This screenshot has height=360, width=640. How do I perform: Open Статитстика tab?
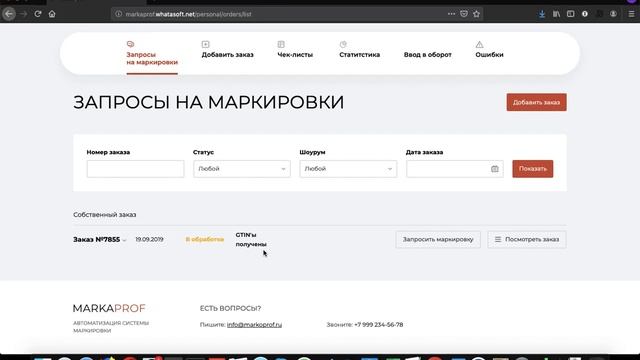point(359,55)
